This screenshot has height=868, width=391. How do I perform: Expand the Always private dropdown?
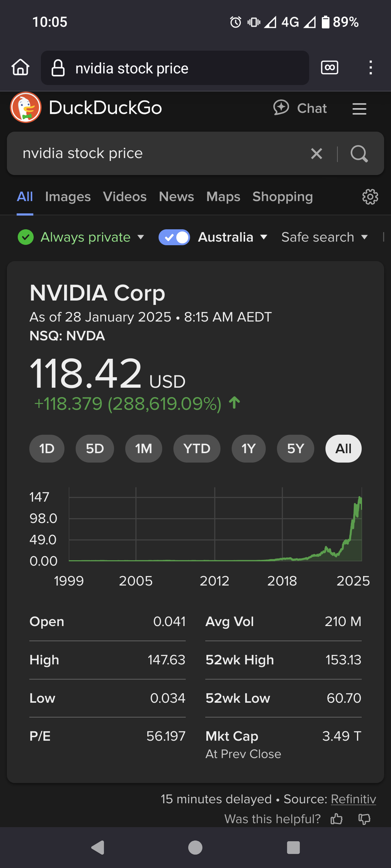81,238
